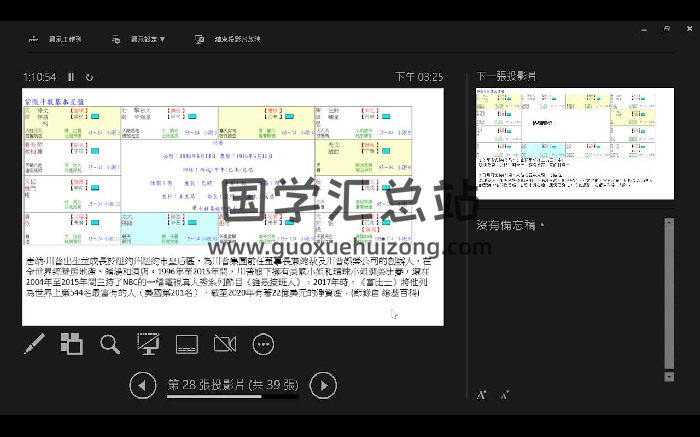The width and height of the screenshot is (700, 437).
Task: Toggle the camera icon below slide
Action: tap(225, 344)
